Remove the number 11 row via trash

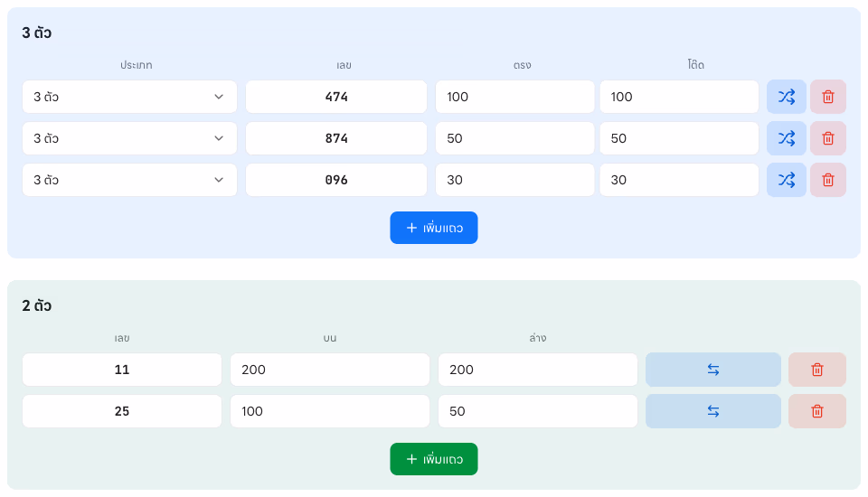817,370
